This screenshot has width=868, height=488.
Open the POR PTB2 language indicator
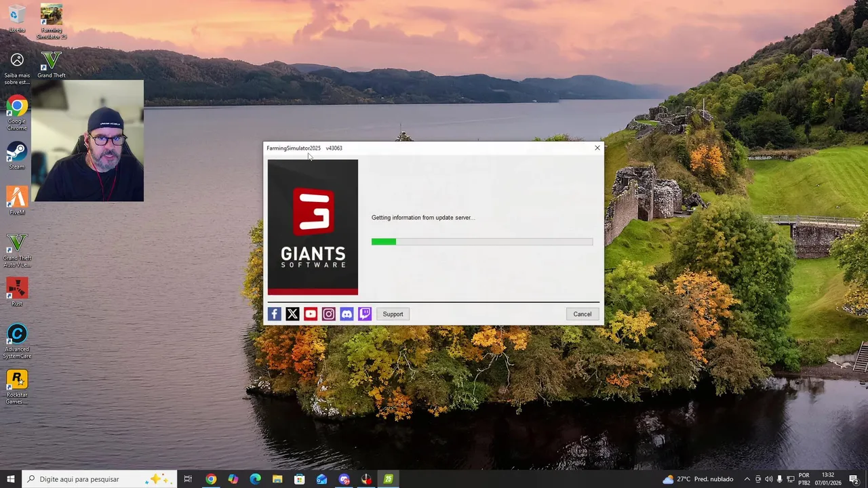point(804,479)
